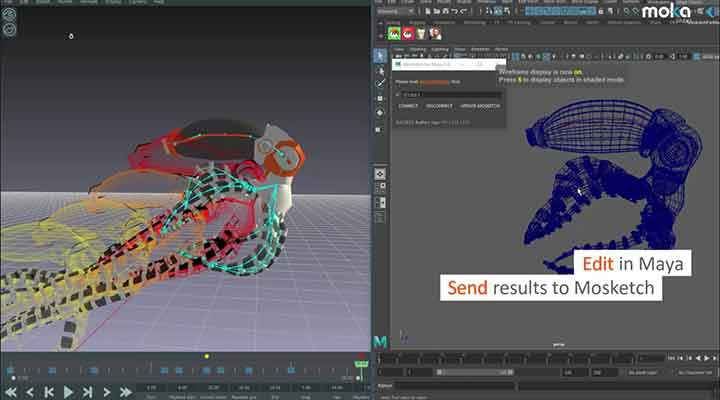This screenshot has width=720, height=400.
Task: Click the red shelf icon in Maya
Action: pos(408,33)
